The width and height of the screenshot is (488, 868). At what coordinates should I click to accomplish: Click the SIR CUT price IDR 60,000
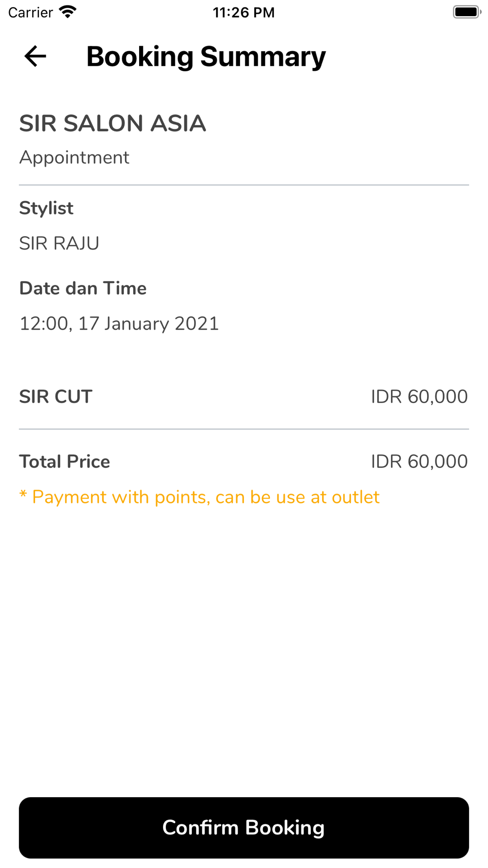pyautogui.click(x=419, y=397)
